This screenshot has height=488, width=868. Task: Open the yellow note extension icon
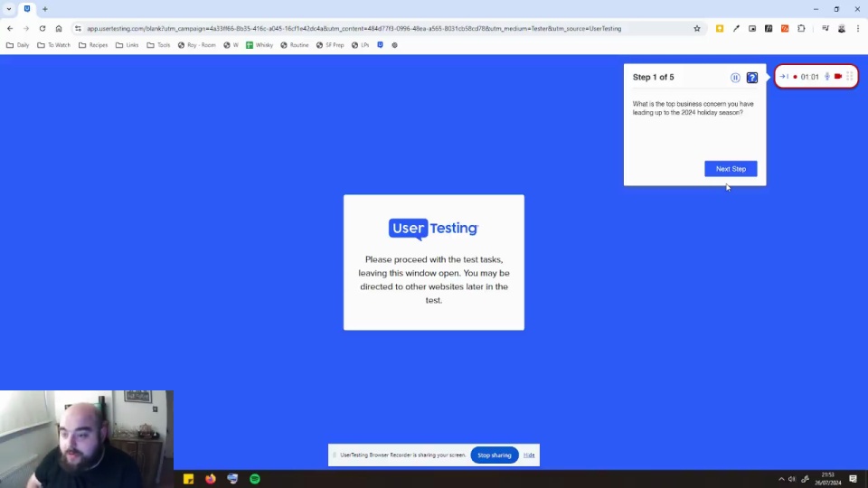(720, 29)
